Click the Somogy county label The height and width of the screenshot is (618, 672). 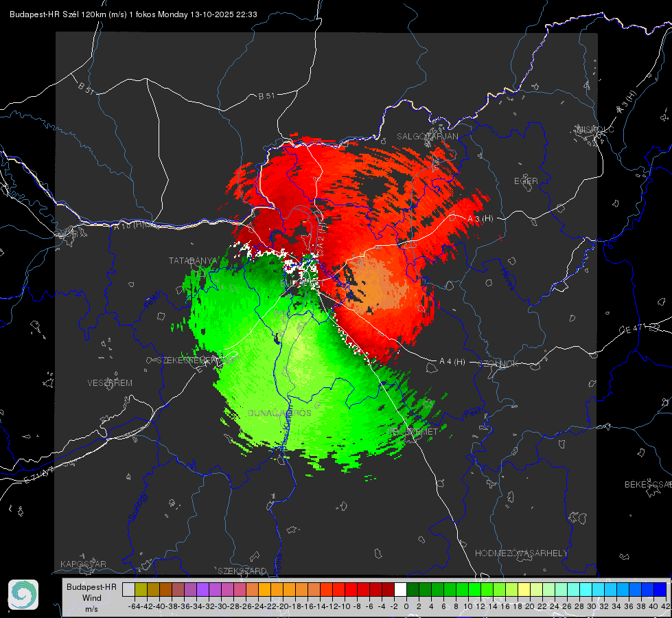click(137, 507)
